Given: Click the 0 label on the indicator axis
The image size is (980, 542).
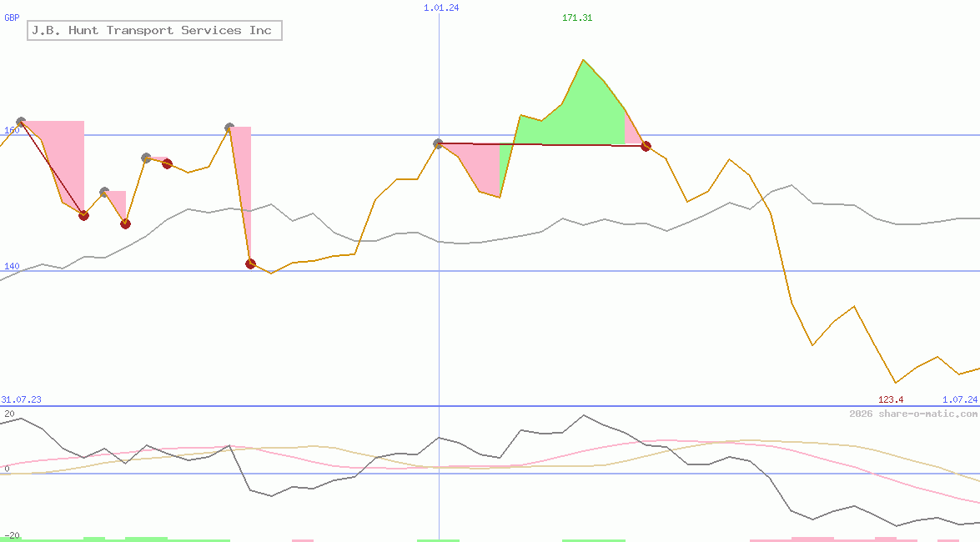Looking at the screenshot, I should [6, 469].
